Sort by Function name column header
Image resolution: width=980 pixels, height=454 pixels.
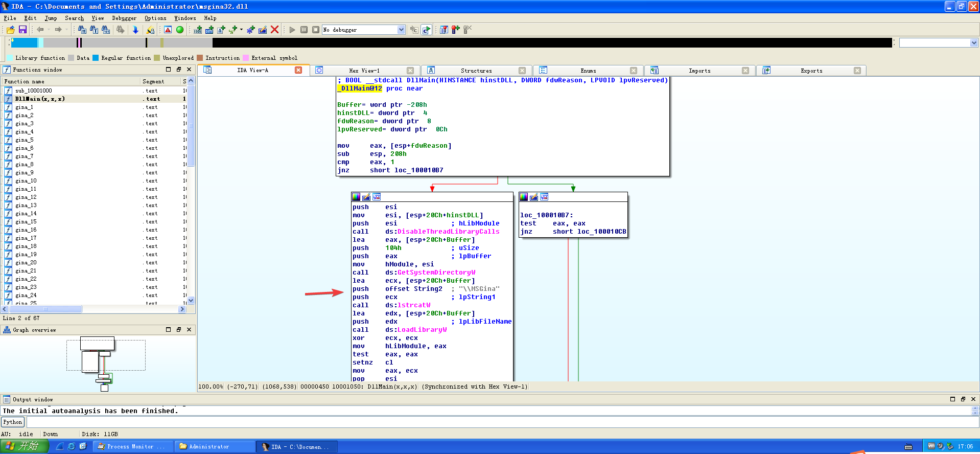tap(71, 81)
